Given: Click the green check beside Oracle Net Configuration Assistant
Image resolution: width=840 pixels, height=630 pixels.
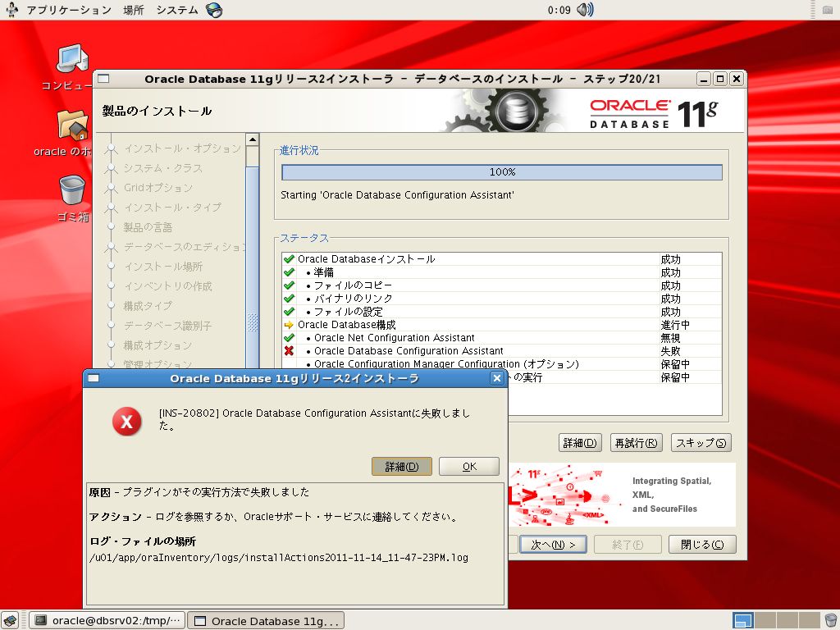Looking at the screenshot, I should pyautogui.click(x=290, y=337).
